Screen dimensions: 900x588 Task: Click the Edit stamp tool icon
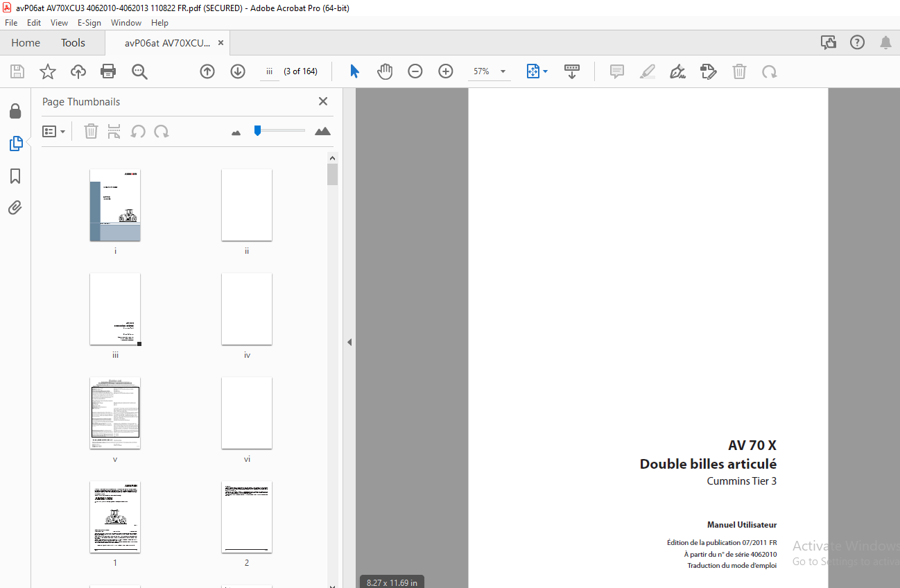(x=709, y=71)
